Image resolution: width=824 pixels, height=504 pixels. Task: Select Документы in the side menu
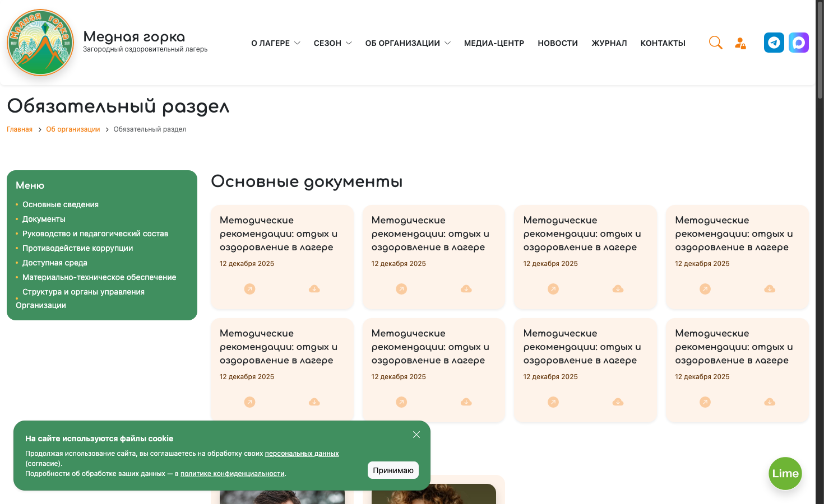click(44, 219)
